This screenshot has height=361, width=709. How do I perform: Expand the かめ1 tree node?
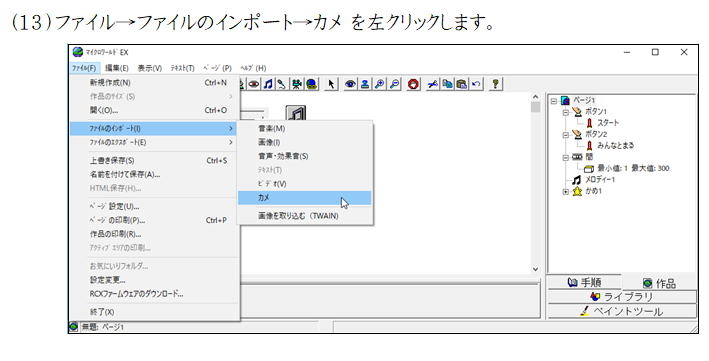(x=566, y=191)
